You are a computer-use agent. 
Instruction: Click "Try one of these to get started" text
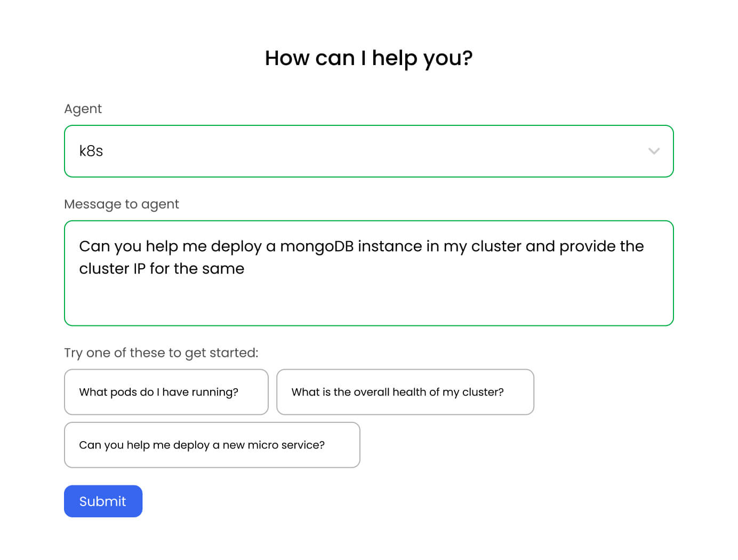(161, 353)
